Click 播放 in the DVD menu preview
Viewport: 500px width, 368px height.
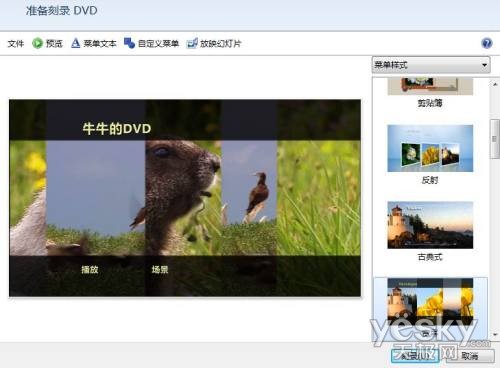[90, 269]
